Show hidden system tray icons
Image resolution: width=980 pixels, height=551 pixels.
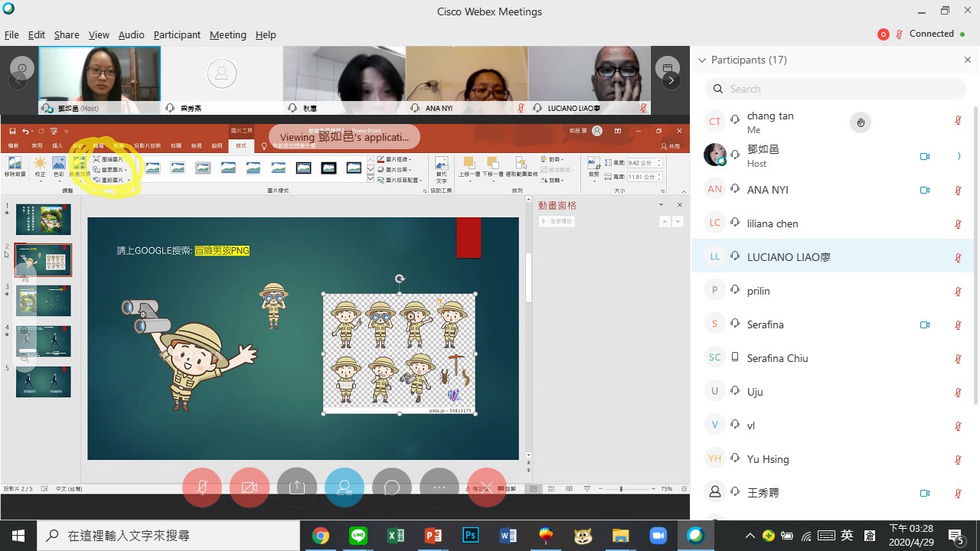pos(750,536)
